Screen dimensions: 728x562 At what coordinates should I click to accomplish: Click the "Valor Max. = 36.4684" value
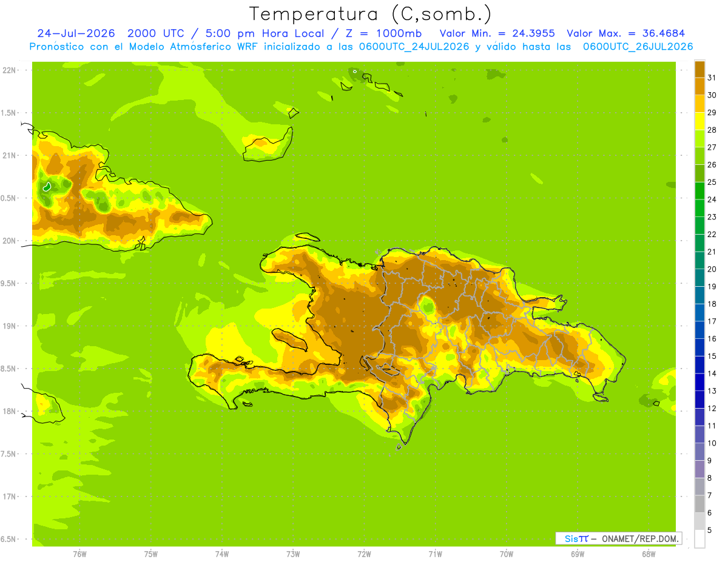(x=626, y=33)
